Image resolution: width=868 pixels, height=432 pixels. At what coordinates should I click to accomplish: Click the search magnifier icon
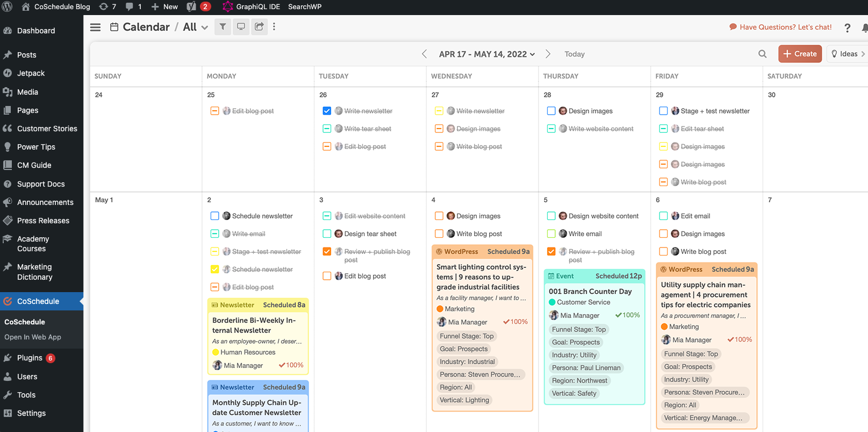[762, 54]
